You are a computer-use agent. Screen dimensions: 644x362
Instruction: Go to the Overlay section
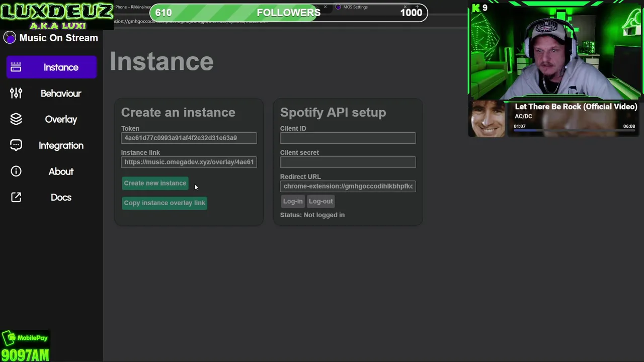point(51,119)
